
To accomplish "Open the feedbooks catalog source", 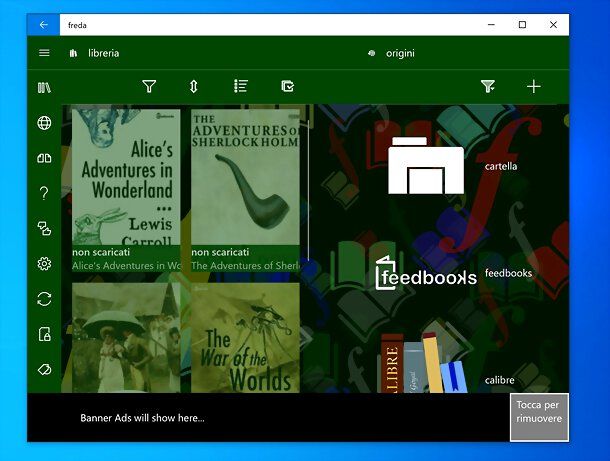I will (x=508, y=273).
